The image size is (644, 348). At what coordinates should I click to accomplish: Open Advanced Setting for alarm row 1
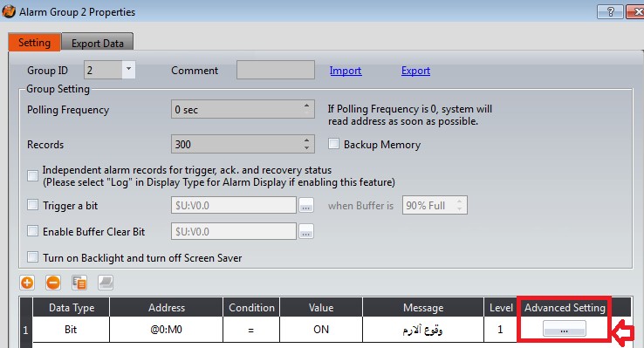pos(564,329)
